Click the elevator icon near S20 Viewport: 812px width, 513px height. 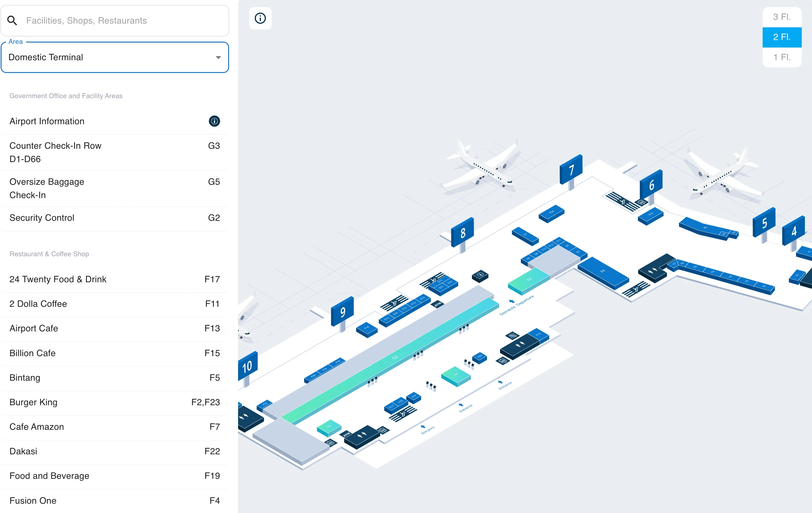pos(503,361)
